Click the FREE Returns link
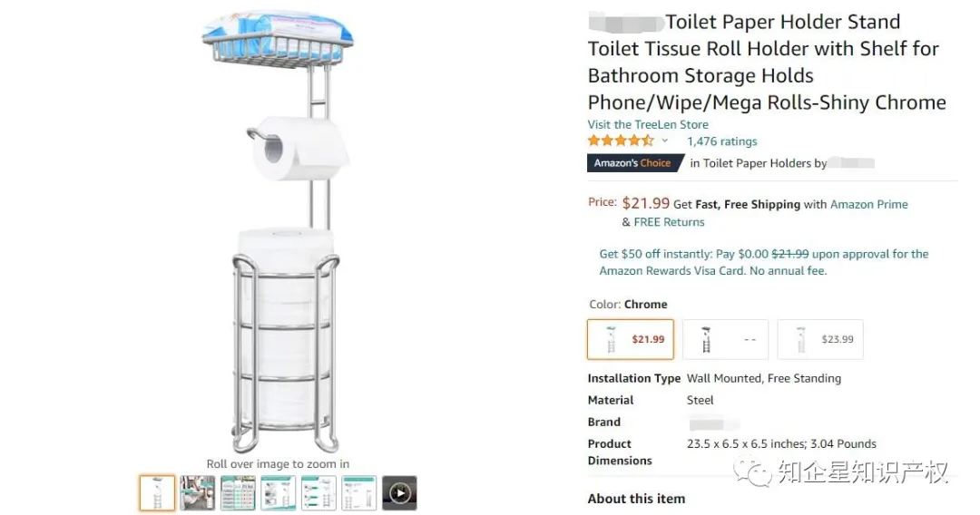Image resolution: width=980 pixels, height=515 pixels. click(669, 222)
